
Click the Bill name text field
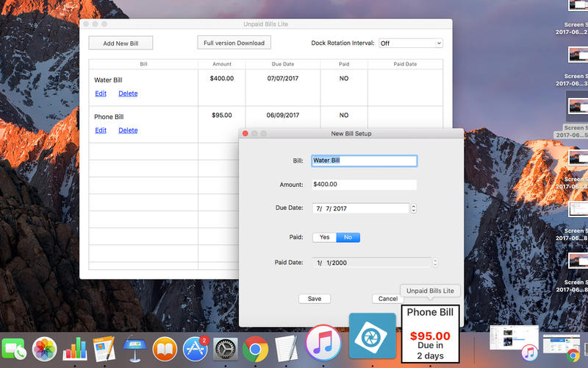[x=364, y=160]
